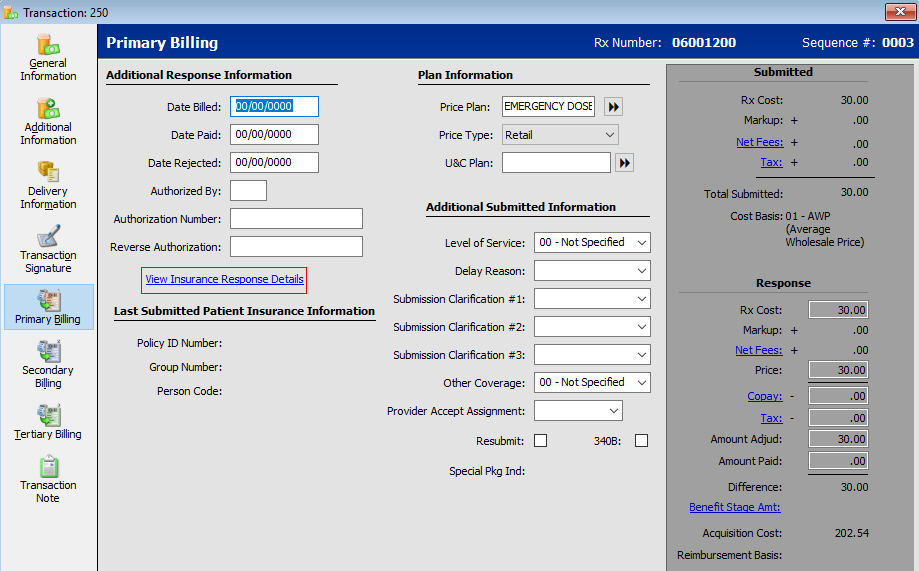Go to Delivery Information icon
This screenshot has width=919, height=571.
click(48, 172)
